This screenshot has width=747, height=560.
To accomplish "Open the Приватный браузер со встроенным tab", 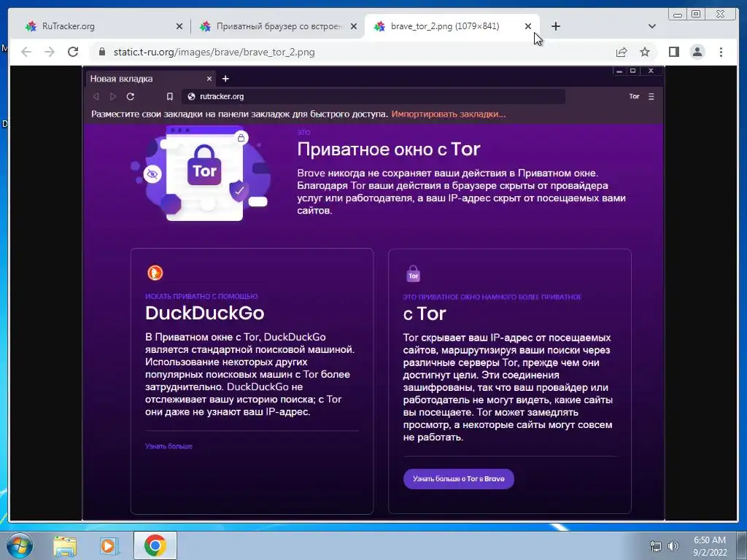I will click(277, 26).
